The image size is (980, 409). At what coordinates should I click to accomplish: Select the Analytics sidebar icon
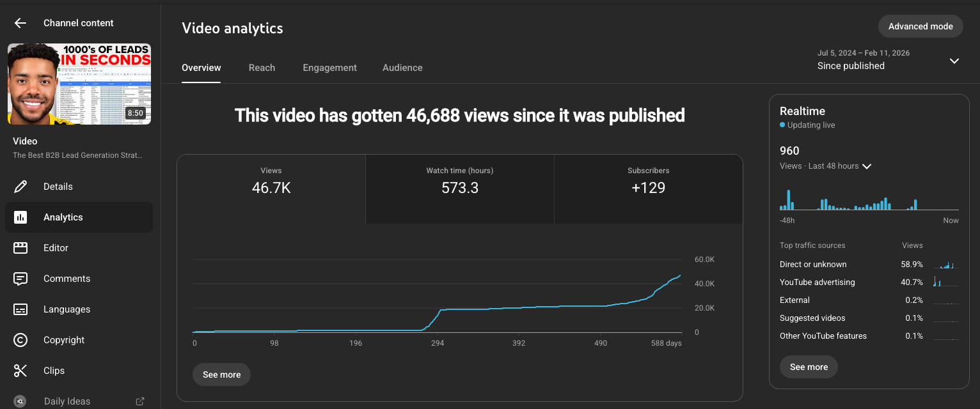(x=20, y=217)
